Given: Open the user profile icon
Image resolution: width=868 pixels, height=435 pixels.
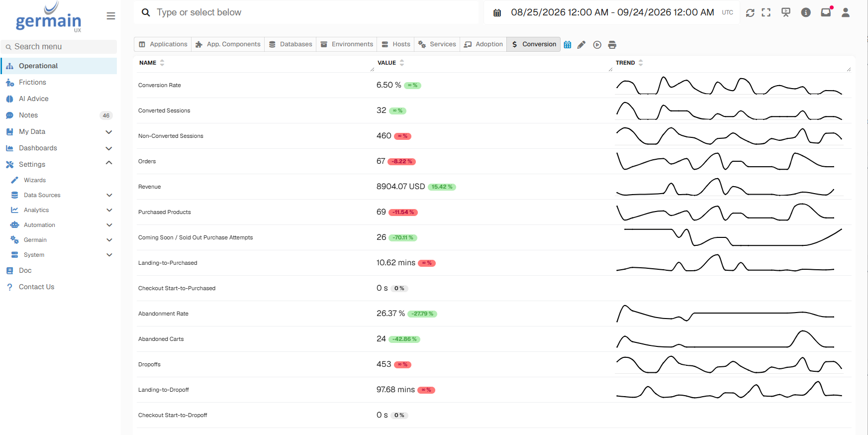Looking at the screenshot, I should (846, 12).
